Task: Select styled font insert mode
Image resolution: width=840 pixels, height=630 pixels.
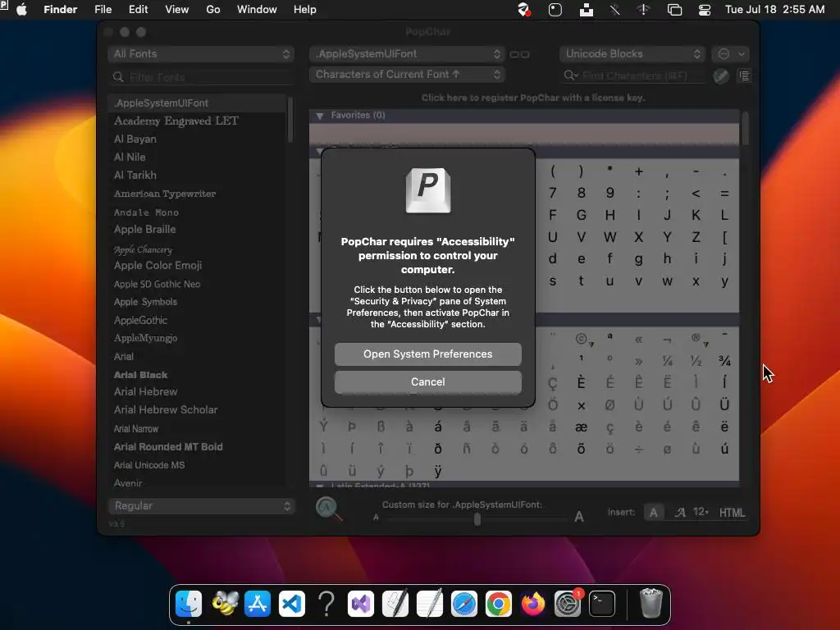Action: 680,513
